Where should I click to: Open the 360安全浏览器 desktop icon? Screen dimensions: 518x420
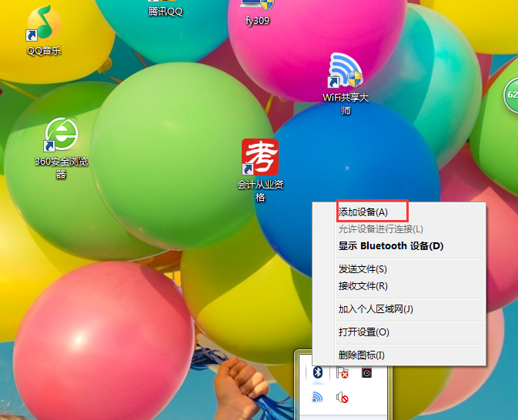point(62,137)
